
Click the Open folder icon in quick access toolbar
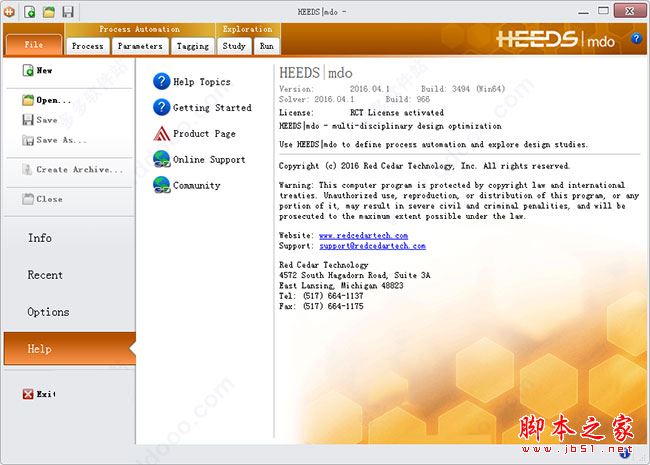click(49, 11)
